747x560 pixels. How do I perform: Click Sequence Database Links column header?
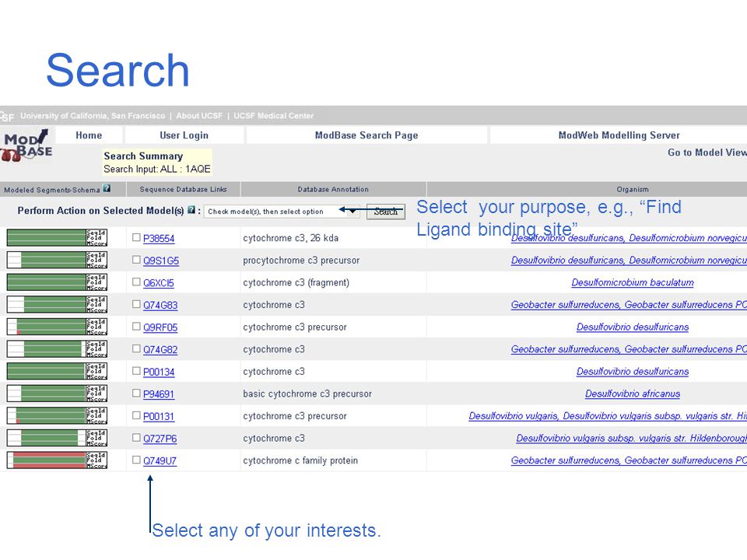point(184,189)
